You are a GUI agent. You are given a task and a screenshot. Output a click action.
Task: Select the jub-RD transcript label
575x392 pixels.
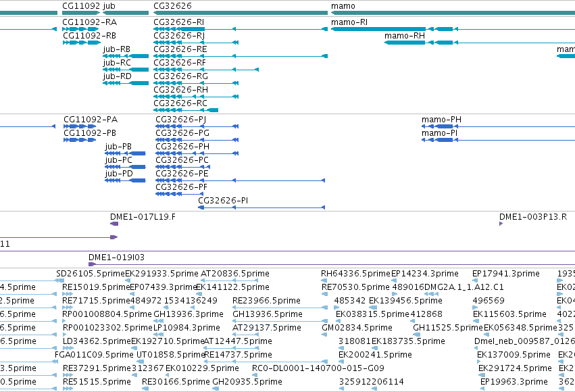[117, 76]
